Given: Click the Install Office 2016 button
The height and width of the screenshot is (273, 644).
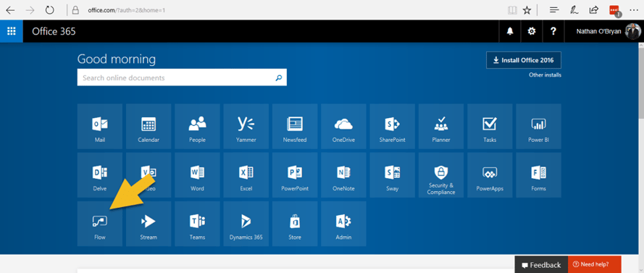Looking at the screenshot, I should pyautogui.click(x=524, y=60).
